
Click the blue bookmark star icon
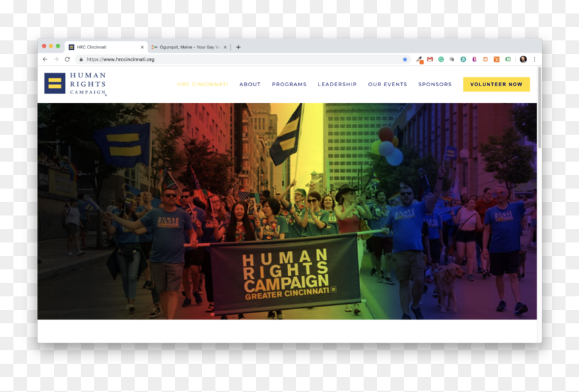click(405, 59)
